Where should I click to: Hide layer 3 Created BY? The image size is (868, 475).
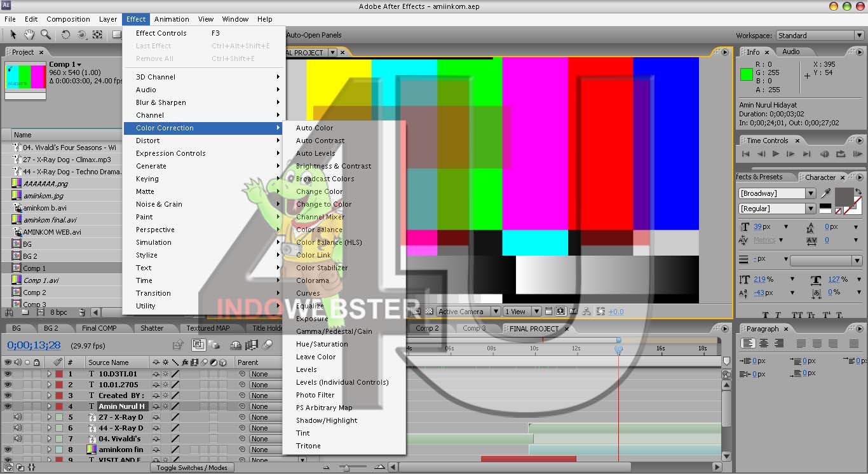(8, 396)
